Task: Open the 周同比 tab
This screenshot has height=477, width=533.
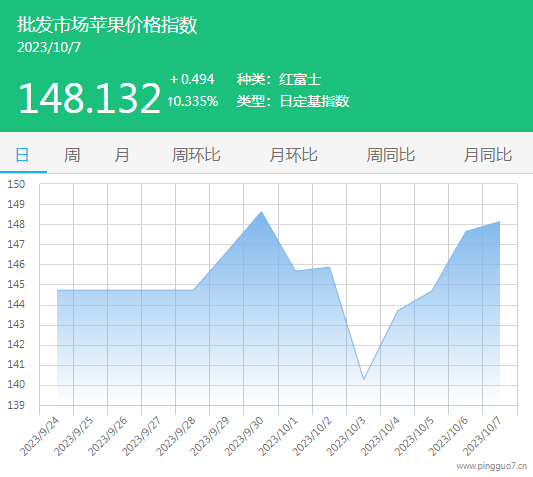Action: point(391,155)
